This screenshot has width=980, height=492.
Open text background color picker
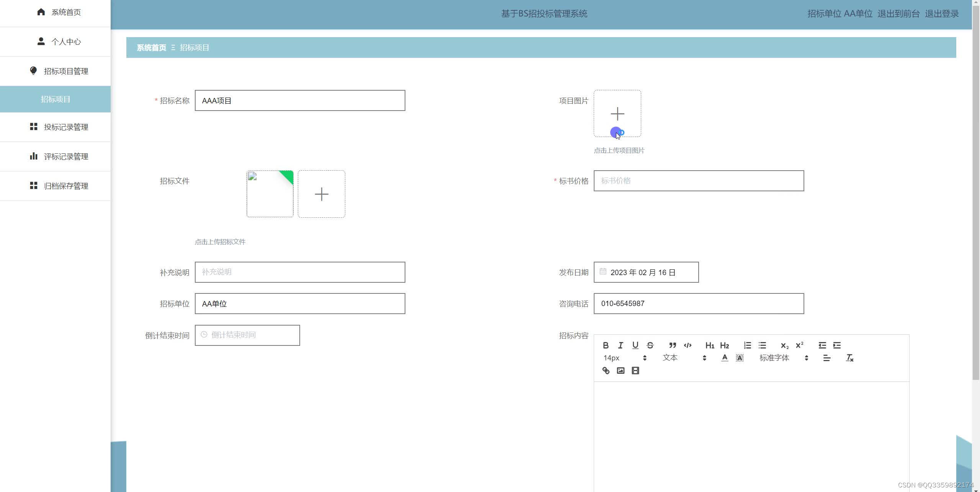(740, 358)
